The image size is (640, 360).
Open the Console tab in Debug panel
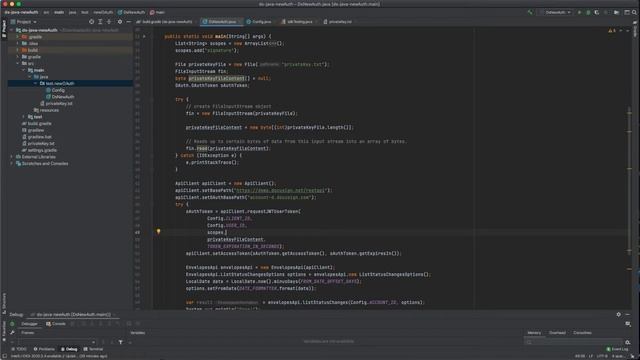tap(56, 324)
